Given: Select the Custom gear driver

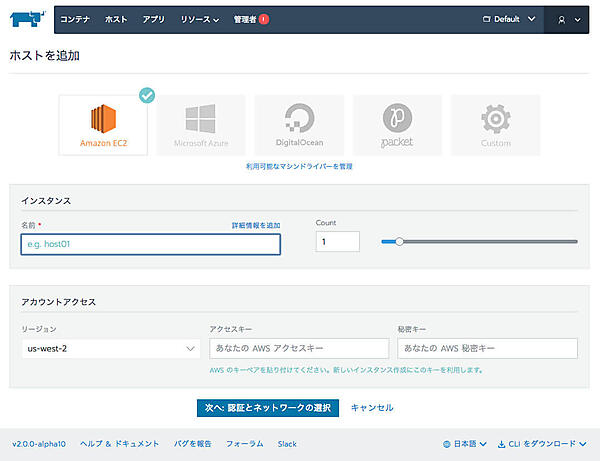Looking at the screenshot, I should (495, 125).
